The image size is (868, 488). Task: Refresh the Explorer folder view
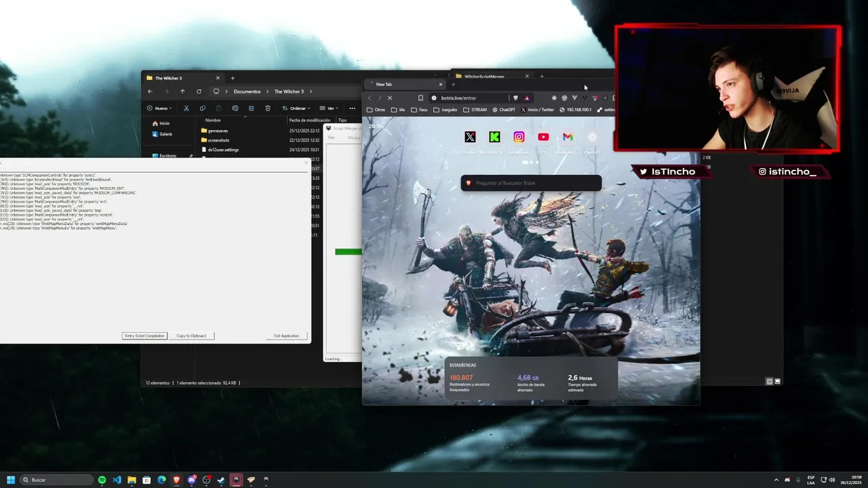(199, 91)
